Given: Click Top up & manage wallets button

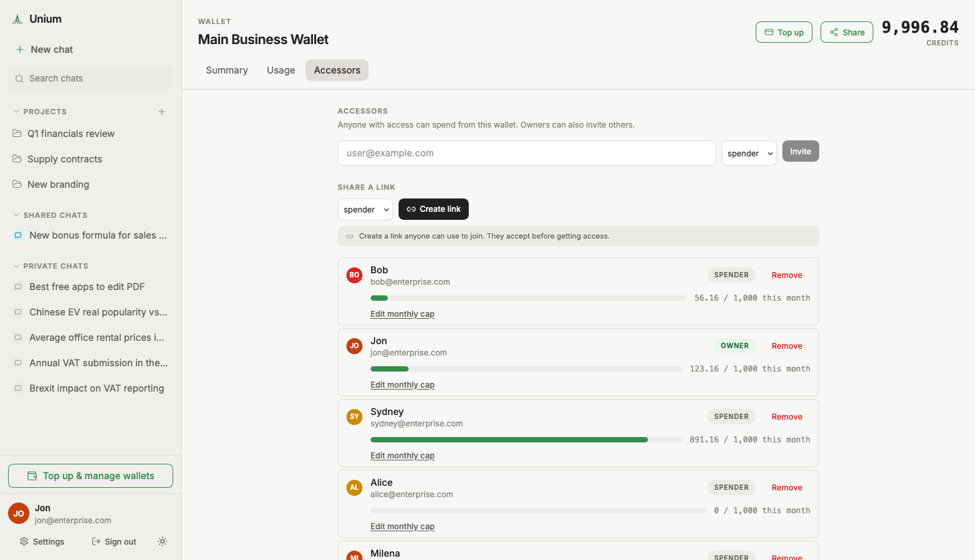Looking at the screenshot, I should (90, 476).
